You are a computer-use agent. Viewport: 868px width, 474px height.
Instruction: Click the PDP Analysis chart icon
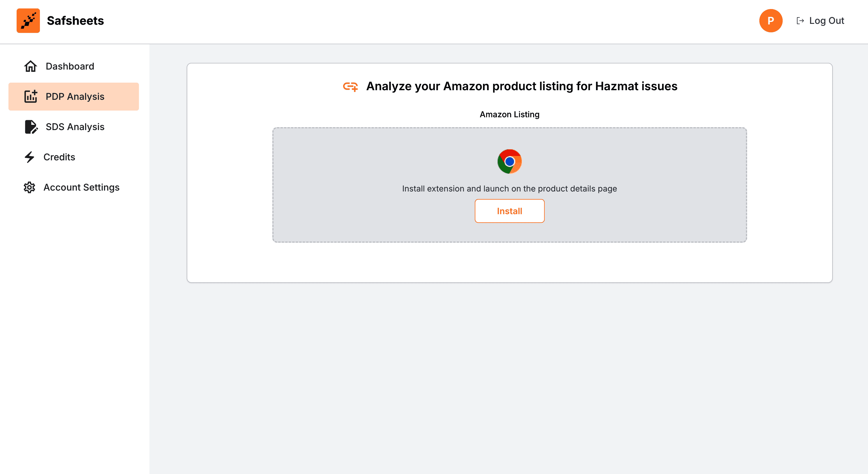[x=30, y=97]
